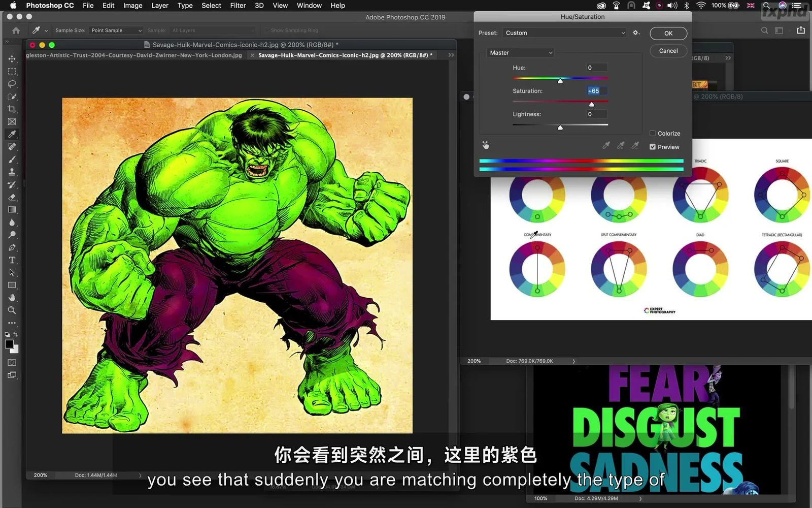Screen dimensions: 812x508
Task: Open the Apple menu
Action: [13, 6]
